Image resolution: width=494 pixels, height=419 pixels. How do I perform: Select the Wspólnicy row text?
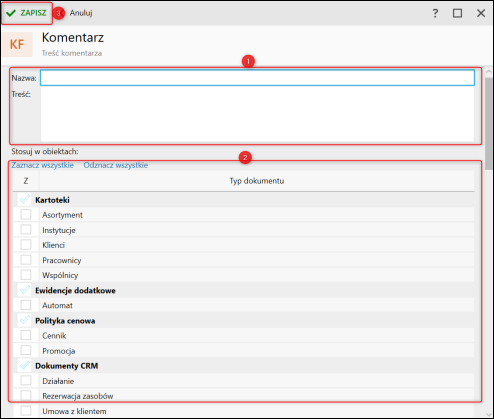(x=60, y=275)
